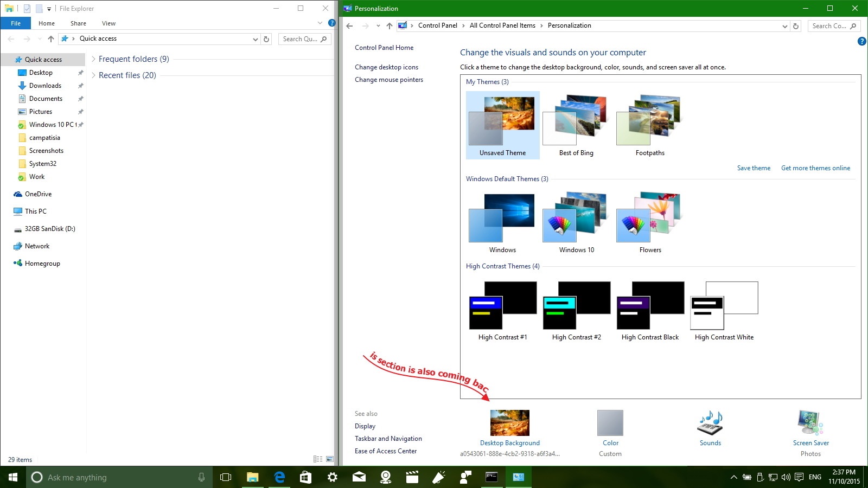
Task: Open address history dropdown in Personalization window
Action: 784,26
